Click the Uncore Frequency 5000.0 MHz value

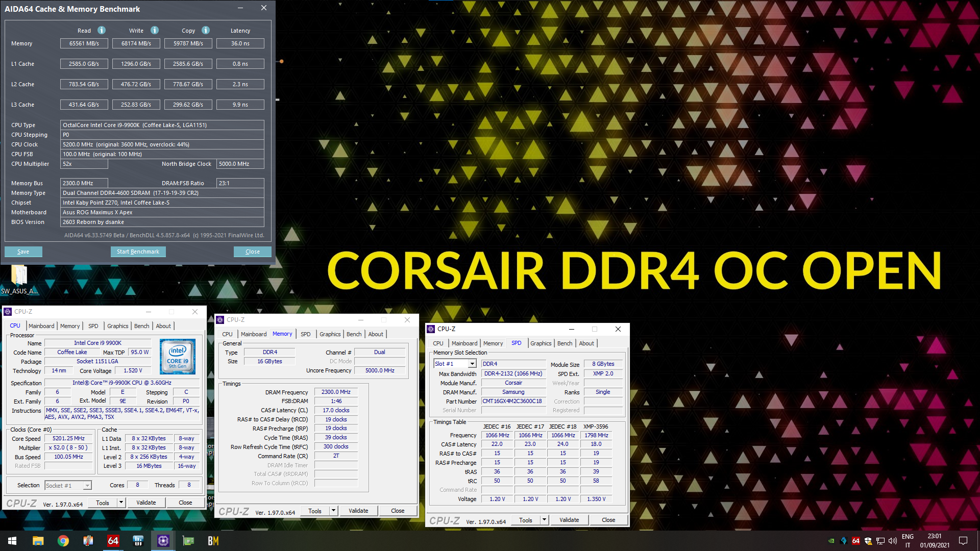coord(380,370)
